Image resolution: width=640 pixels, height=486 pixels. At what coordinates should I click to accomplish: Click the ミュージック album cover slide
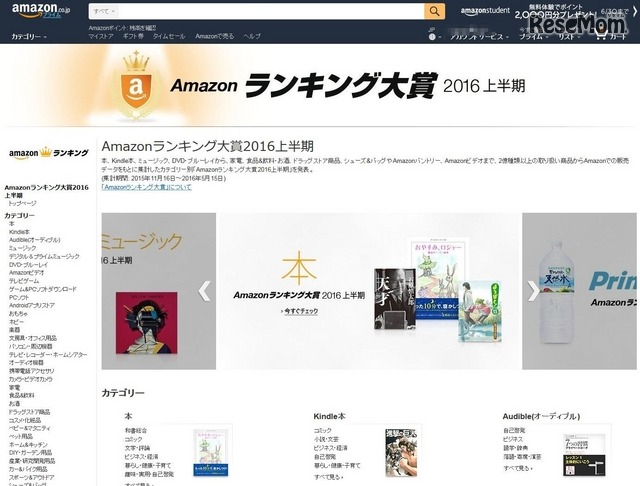tap(147, 323)
